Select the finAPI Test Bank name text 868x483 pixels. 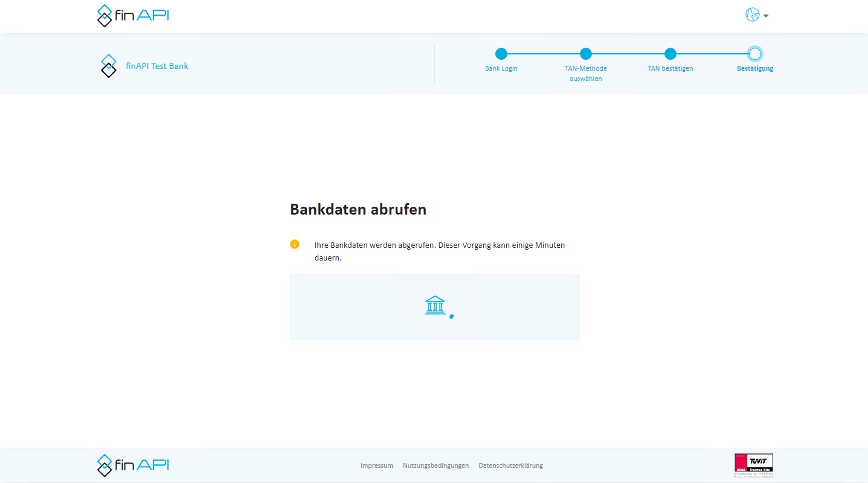(157, 66)
